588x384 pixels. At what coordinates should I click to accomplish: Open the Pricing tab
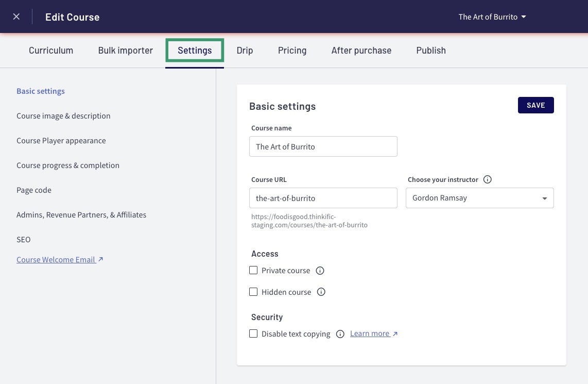click(x=292, y=51)
